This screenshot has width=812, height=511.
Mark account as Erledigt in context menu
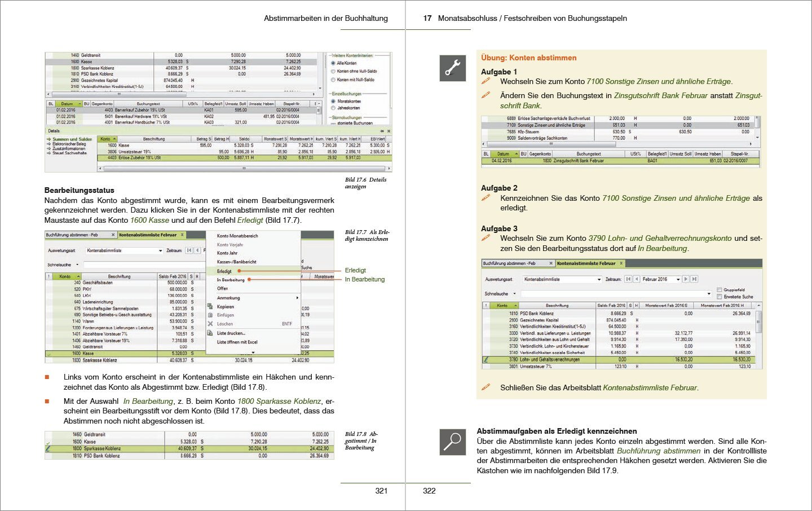224,271
